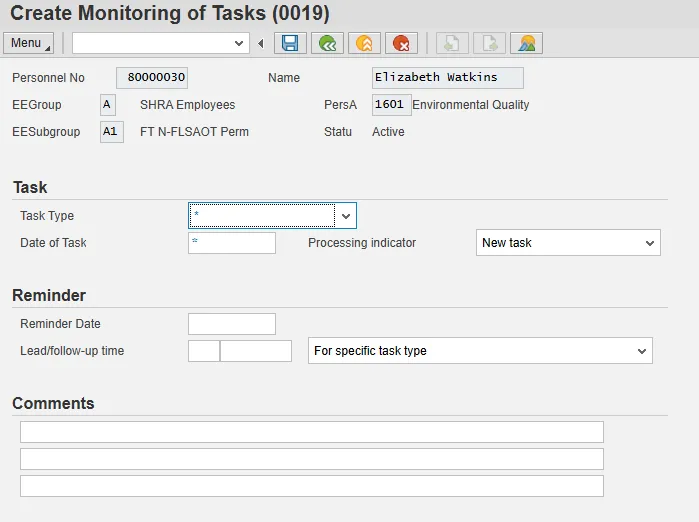Click the Date of Task field
Screen dimensions: 699x522
tap(232, 243)
